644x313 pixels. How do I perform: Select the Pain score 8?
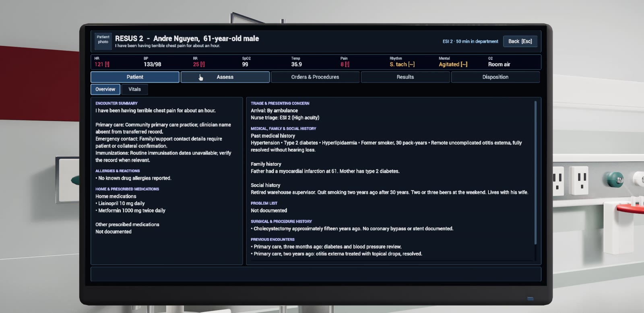345,64
